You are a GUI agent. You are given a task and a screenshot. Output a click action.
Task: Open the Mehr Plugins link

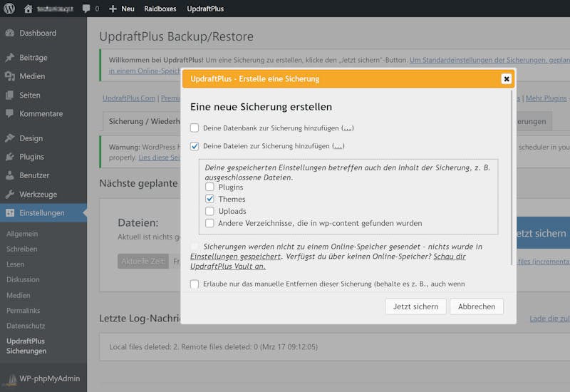(546, 98)
